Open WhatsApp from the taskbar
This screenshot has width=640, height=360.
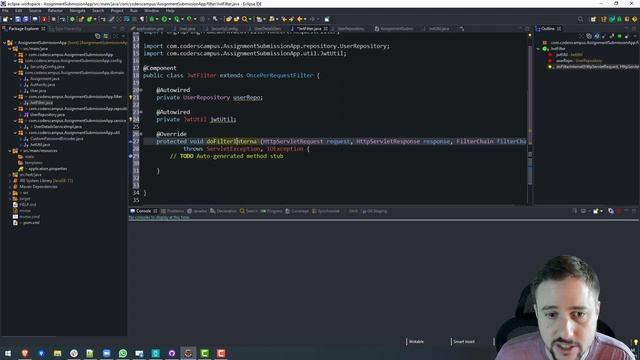[122, 353]
